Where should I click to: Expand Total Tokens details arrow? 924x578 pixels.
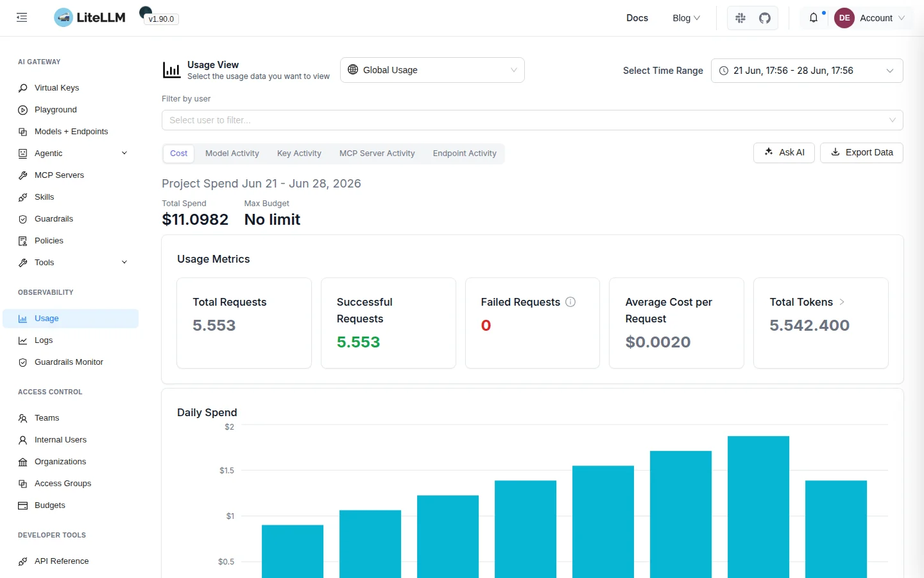pos(842,302)
